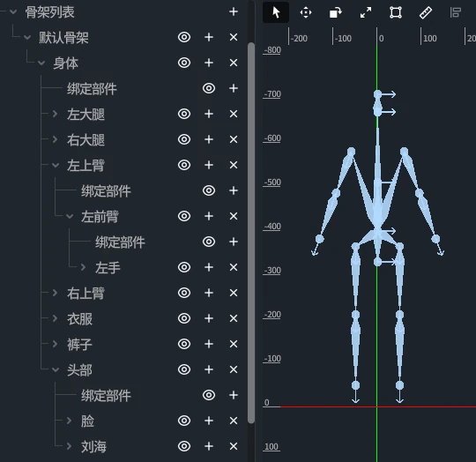
Task: Expand the 衣服 node
Action: click(x=55, y=318)
